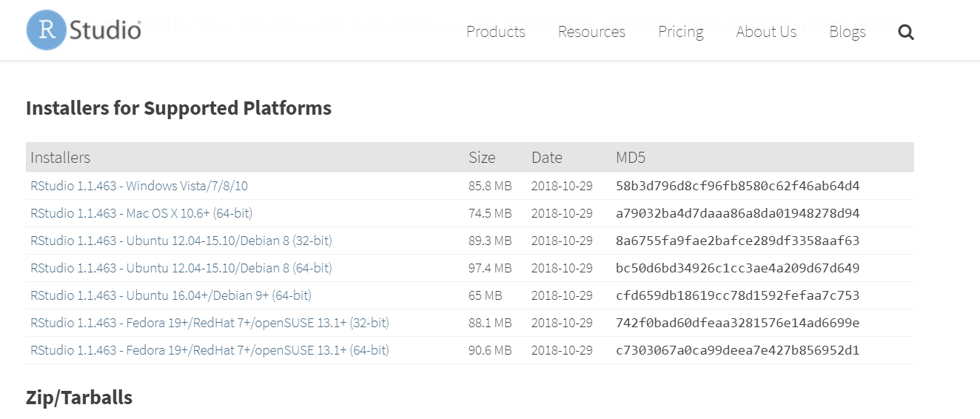Select MD5 hash 742f0bad60dfeaa3281576e14ad6699e
The height and width of the screenshot is (419, 980).
coord(737,323)
